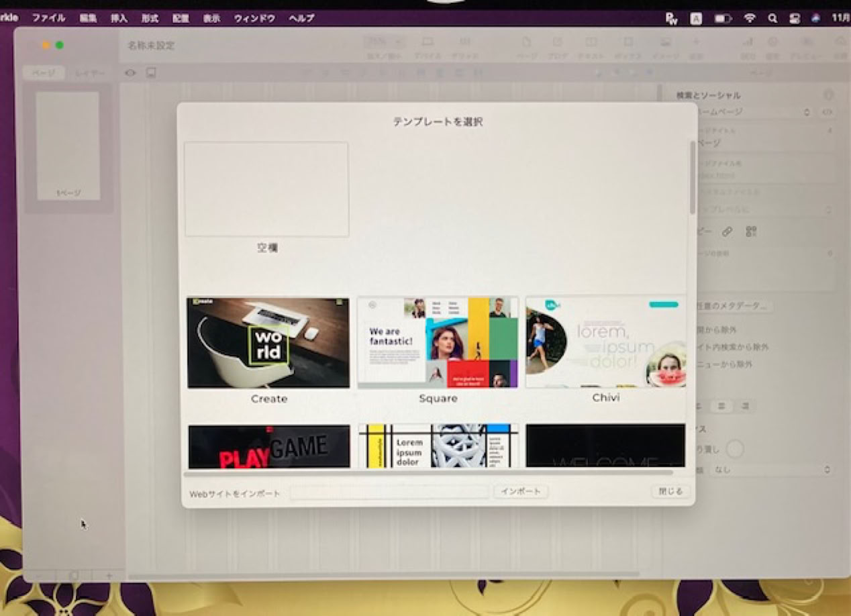Click the SEO toolbar icon
This screenshot has width=851, height=616.
(747, 47)
